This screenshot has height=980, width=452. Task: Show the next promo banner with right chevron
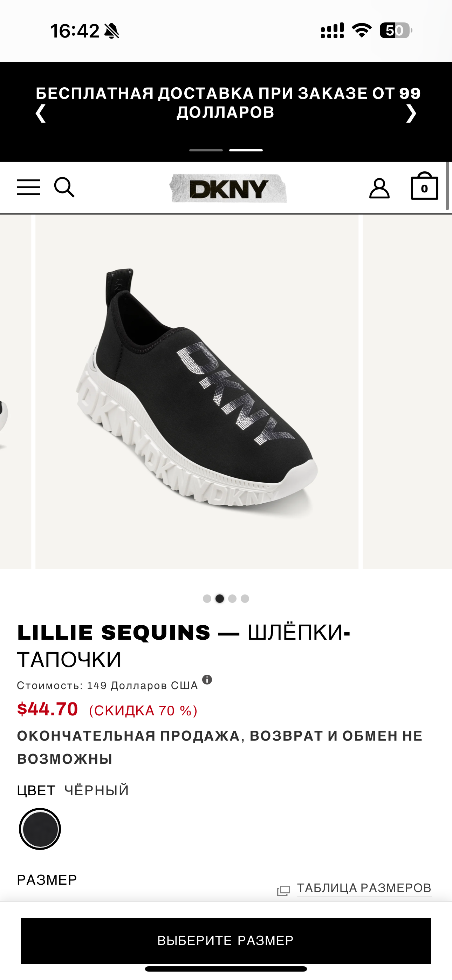tap(411, 113)
